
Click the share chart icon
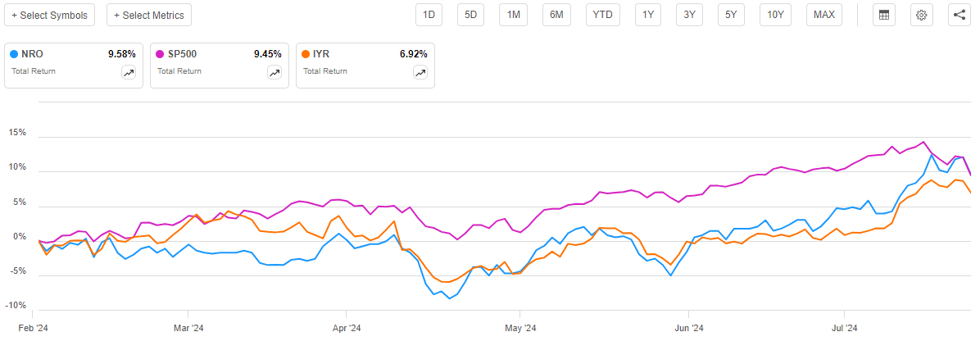tap(959, 15)
